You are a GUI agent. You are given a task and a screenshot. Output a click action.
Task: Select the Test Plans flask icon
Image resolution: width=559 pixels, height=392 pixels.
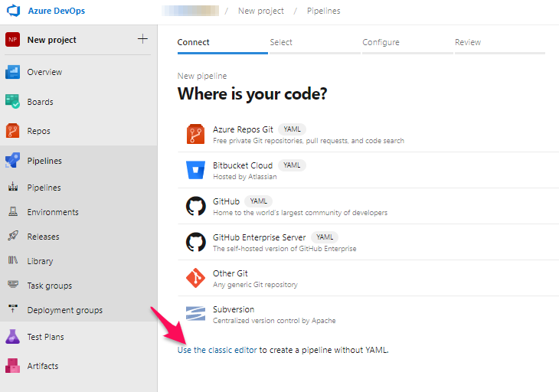click(x=13, y=337)
